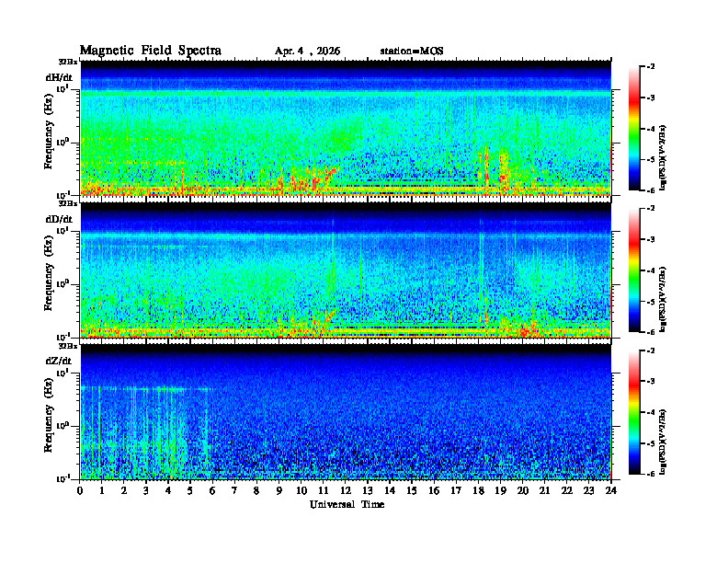Viewport: 728px width, 563px height.
Task: Click hour "12" on the Universal Time axis
Action: coord(345,490)
